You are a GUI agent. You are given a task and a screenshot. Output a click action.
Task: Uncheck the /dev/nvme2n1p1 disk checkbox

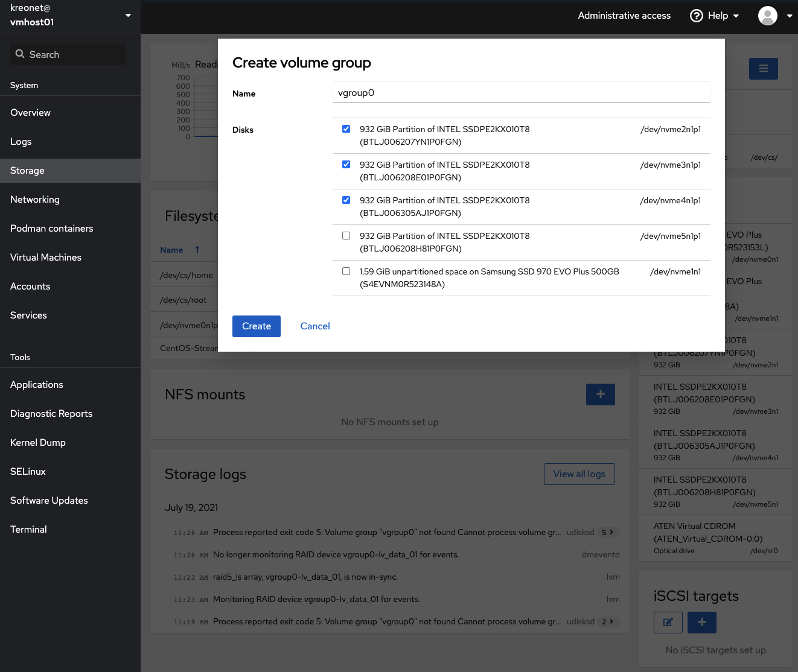[x=346, y=128]
